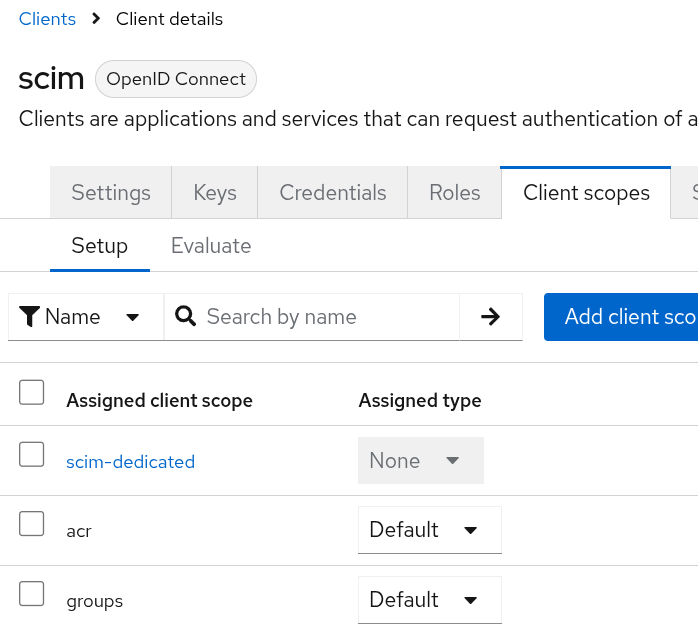Check the scim-dedicated row checkbox
Screen dimensions: 698x631
point(32,455)
